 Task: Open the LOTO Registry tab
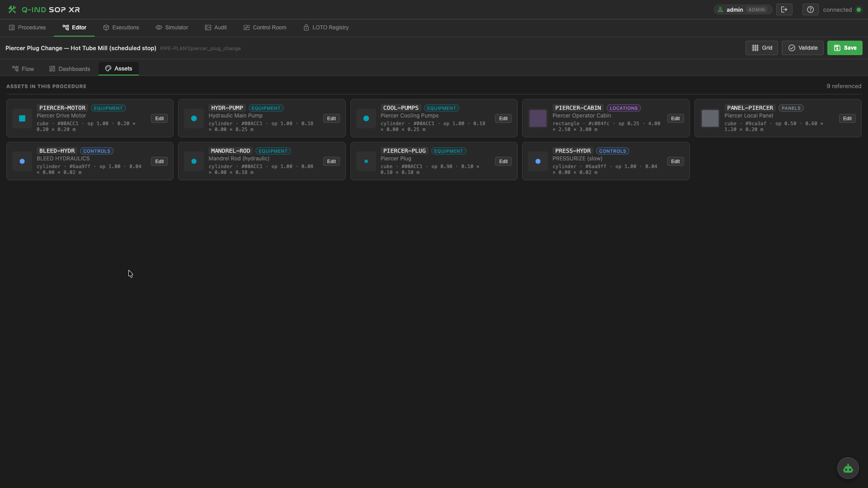pyautogui.click(x=325, y=28)
